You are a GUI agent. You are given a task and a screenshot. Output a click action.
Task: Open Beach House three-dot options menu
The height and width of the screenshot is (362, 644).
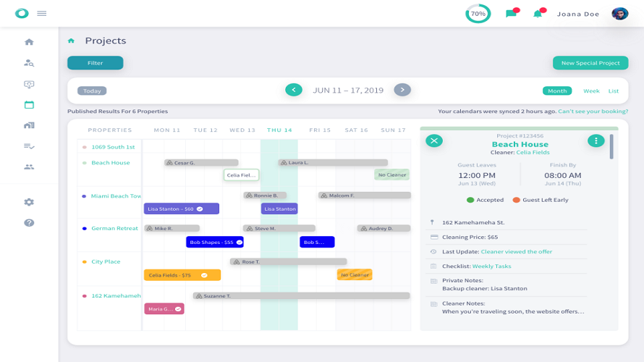596,141
